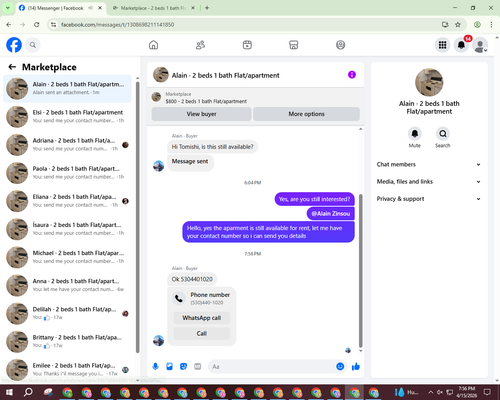Mute this conversation bell icon
This screenshot has width=500, height=400.
[415, 134]
